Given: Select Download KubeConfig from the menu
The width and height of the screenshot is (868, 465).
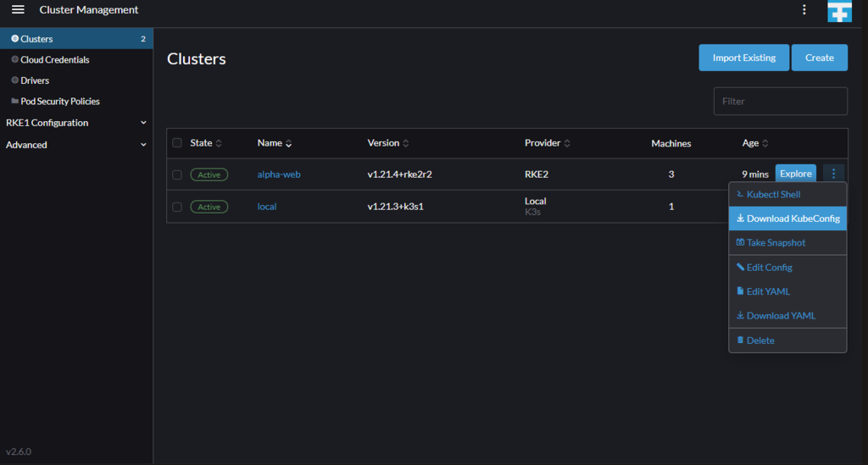Looking at the screenshot, I should click(x=787, y=219).
